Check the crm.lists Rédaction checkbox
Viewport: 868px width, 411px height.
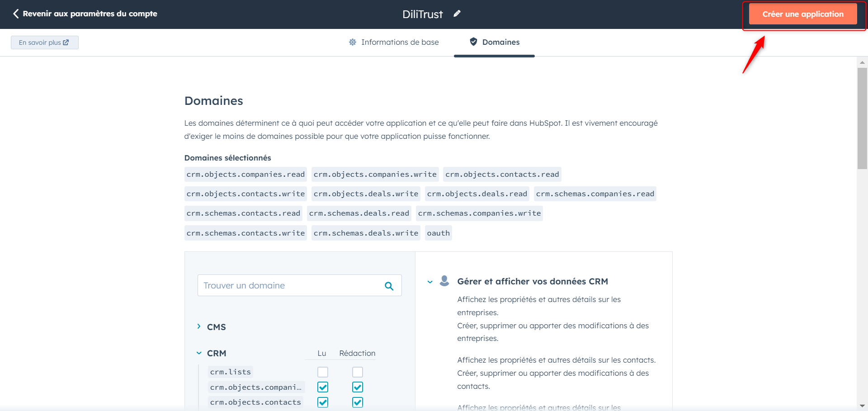point(358,372)
